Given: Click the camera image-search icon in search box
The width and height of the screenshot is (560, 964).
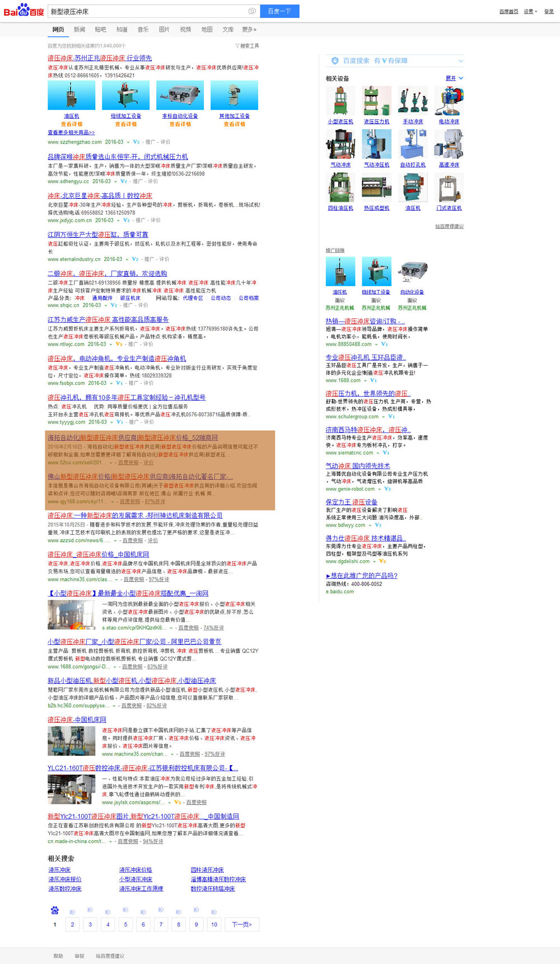Looking at the screenshot, I should point(252,11).
